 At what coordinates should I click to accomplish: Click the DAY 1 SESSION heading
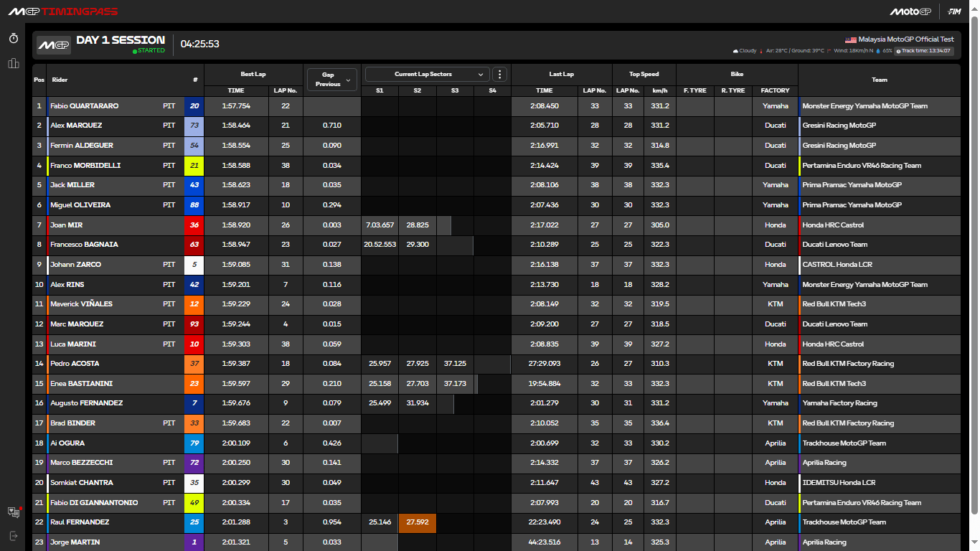coord(121,40)
